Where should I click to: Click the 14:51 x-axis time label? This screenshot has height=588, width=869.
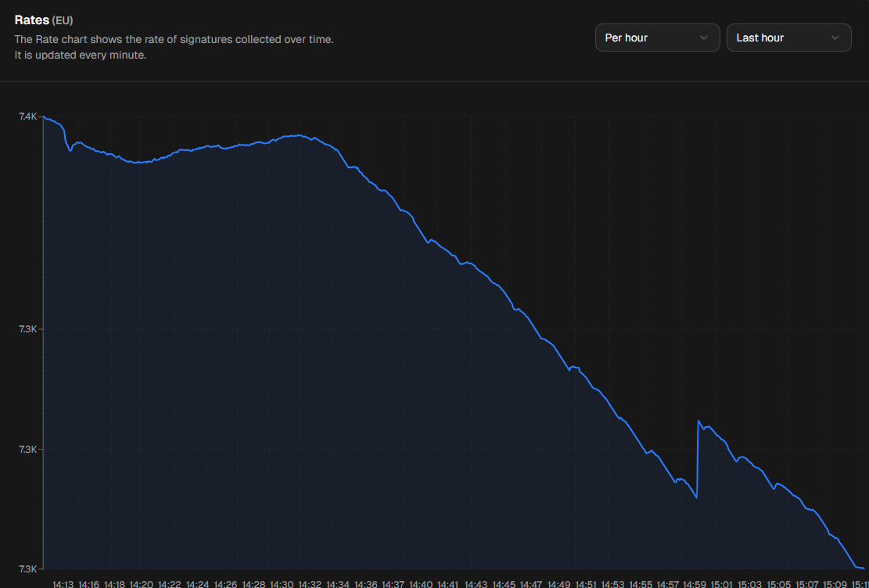click(586, 584)
